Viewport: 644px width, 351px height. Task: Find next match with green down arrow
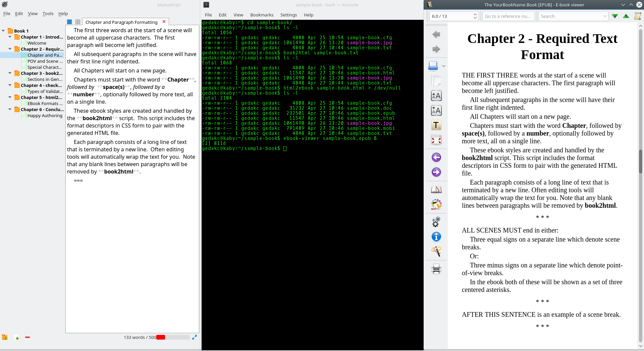pos(615,16)
